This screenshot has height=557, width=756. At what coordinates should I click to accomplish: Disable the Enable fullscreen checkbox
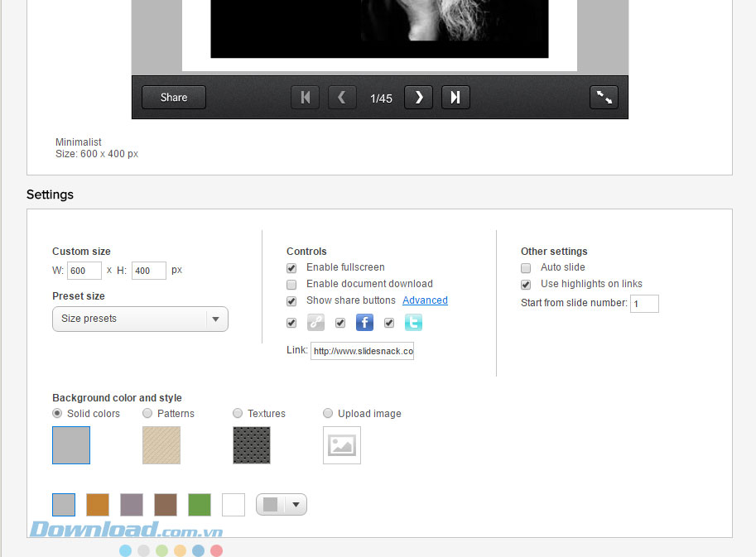(291, 268)
